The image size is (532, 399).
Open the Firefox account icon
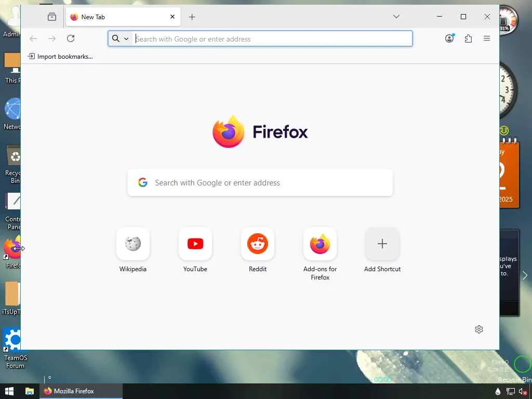449,38
